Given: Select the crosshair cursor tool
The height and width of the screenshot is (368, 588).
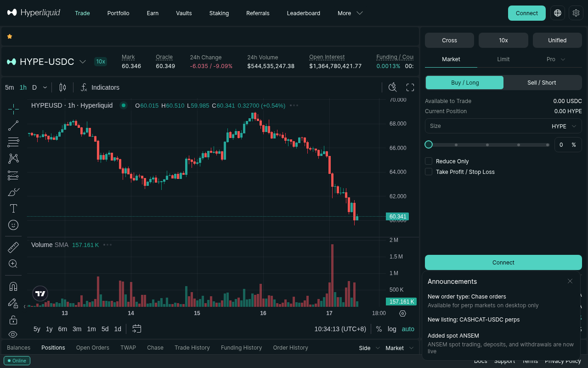Looking at the screenshot, I should (x=13, y=109).
